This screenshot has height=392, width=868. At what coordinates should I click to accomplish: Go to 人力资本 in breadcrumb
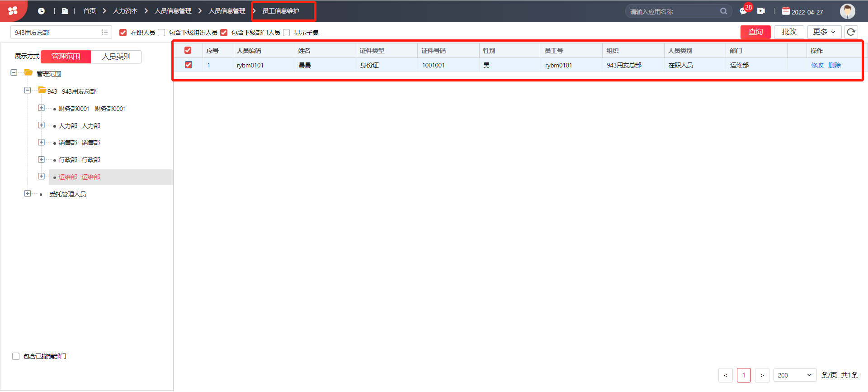pos(125,11)
